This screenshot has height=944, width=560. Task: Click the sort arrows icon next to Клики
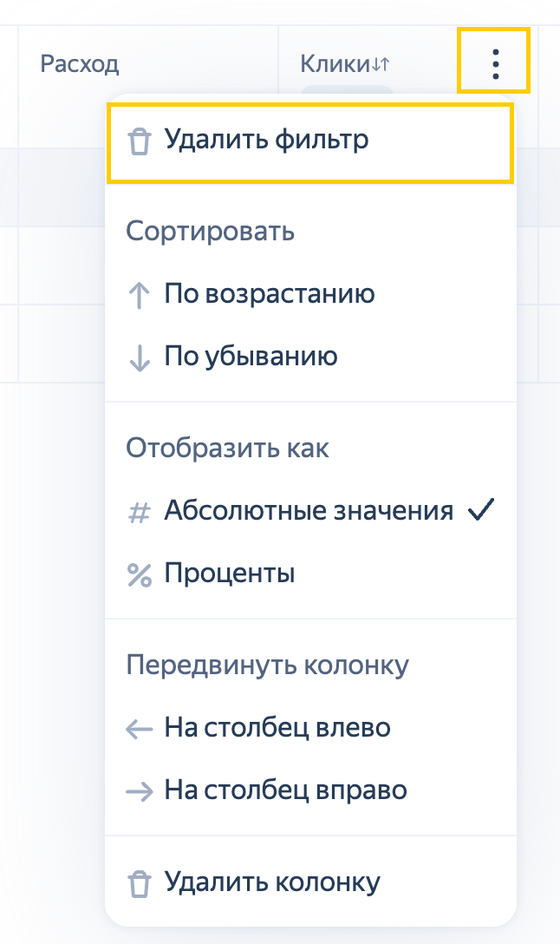coord(381,64)
